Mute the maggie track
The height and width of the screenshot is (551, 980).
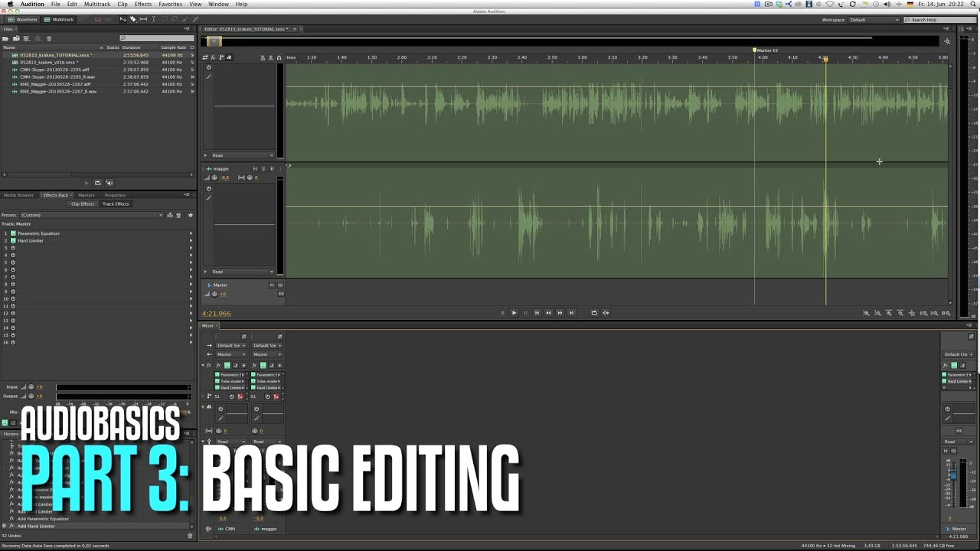pyautogui.click(x=255, y=168)
